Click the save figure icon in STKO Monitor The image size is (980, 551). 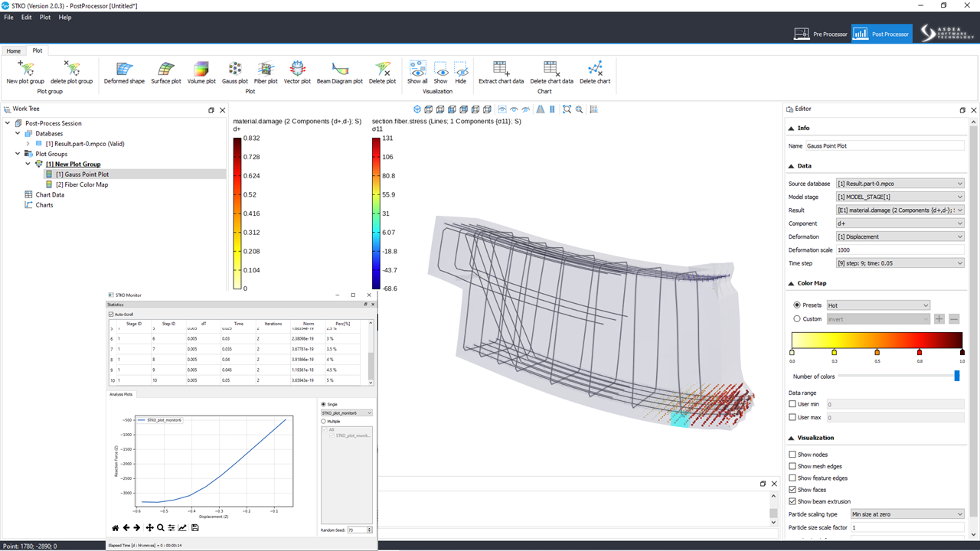(x=195, y=527)
